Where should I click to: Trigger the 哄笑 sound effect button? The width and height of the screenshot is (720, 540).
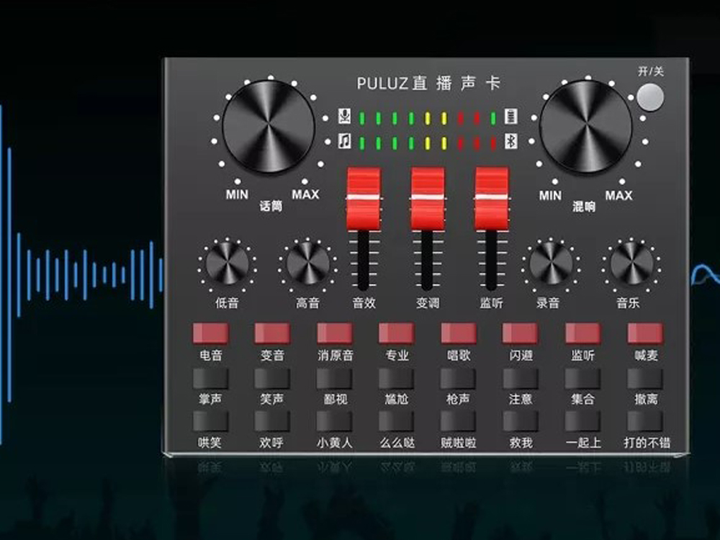tap(211, 421)
